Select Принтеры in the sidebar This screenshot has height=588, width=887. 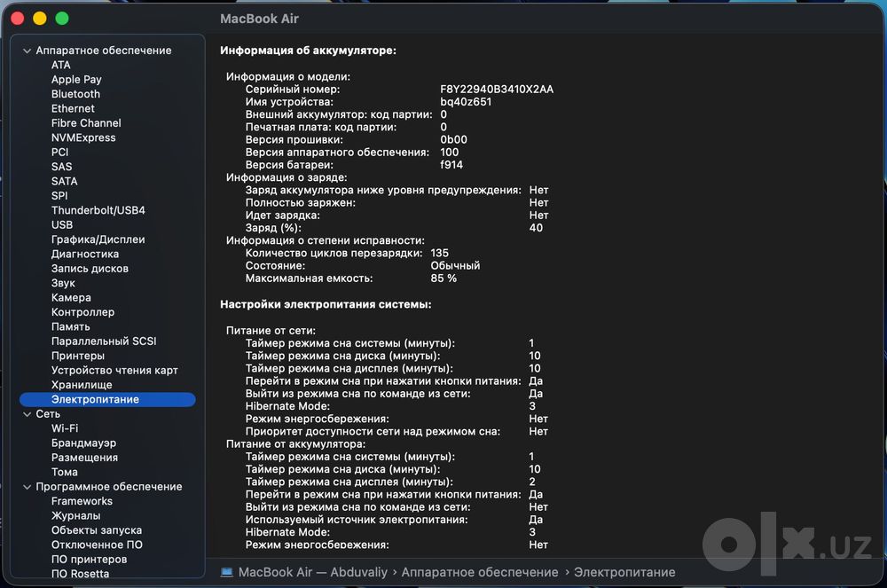78,357
